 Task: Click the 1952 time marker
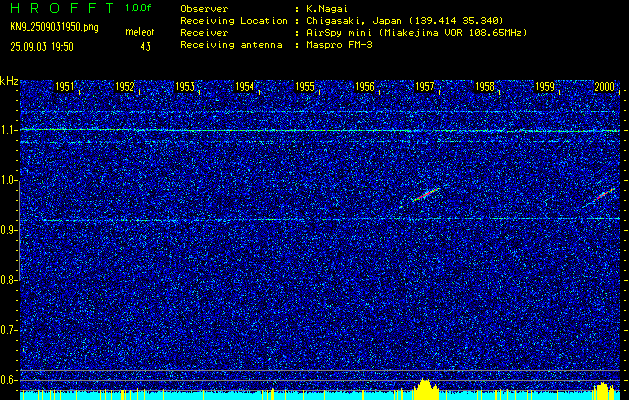click(x=125, y=87)
